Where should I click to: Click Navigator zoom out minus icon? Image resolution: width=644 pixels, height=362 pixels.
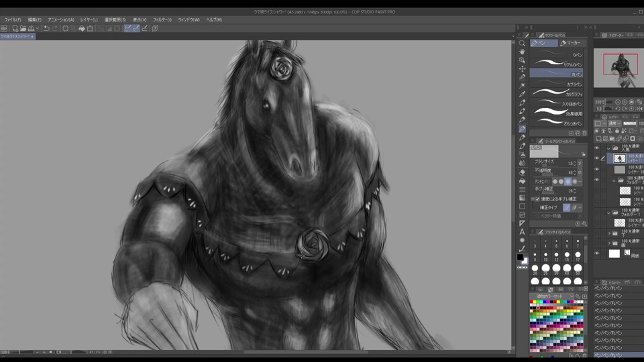coord(617,102)
